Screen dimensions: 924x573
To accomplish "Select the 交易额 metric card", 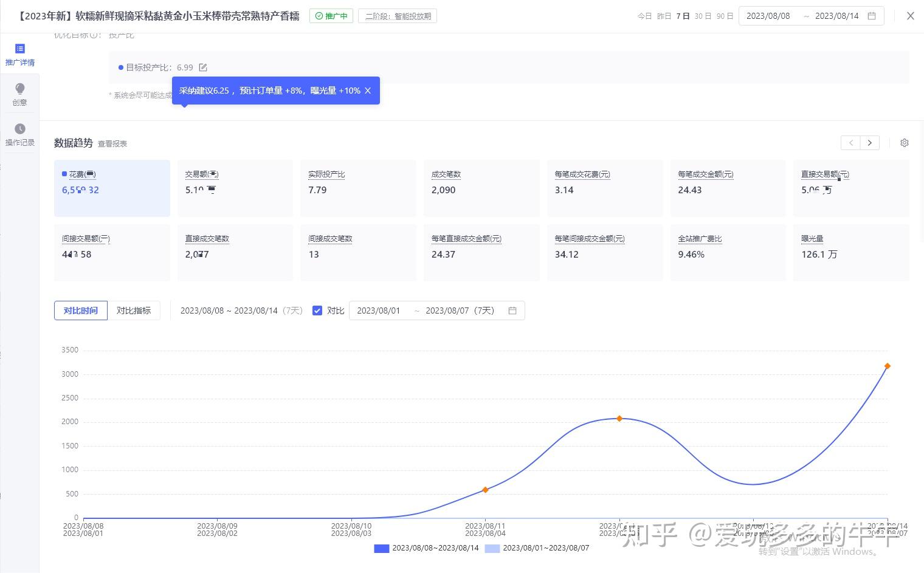I will coord(235,188).
